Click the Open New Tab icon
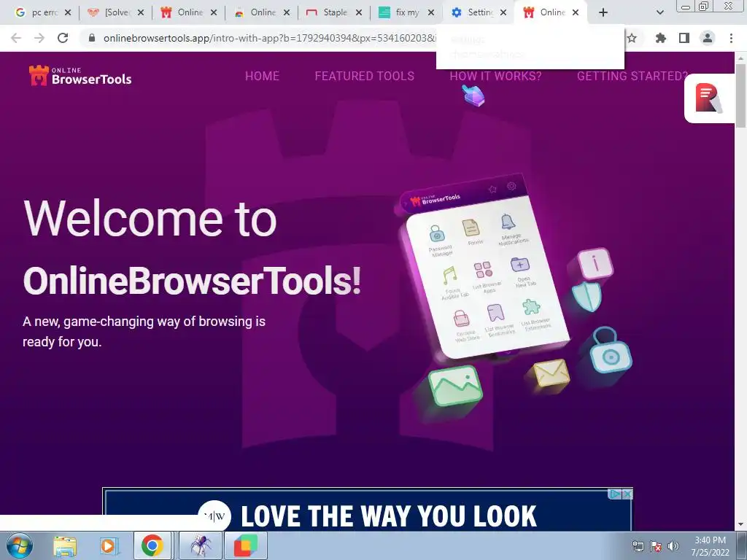Viewport: 747px width, 560px height. point(519,264)
